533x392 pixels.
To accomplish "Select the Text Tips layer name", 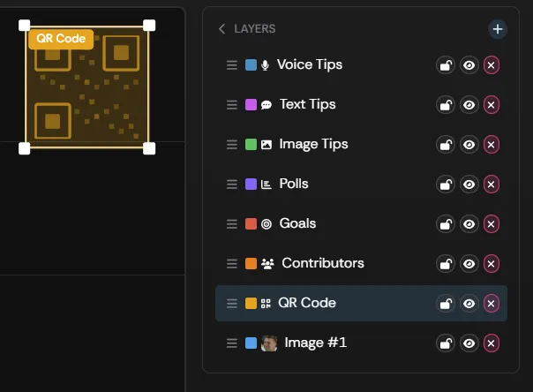I will (308, 105).
